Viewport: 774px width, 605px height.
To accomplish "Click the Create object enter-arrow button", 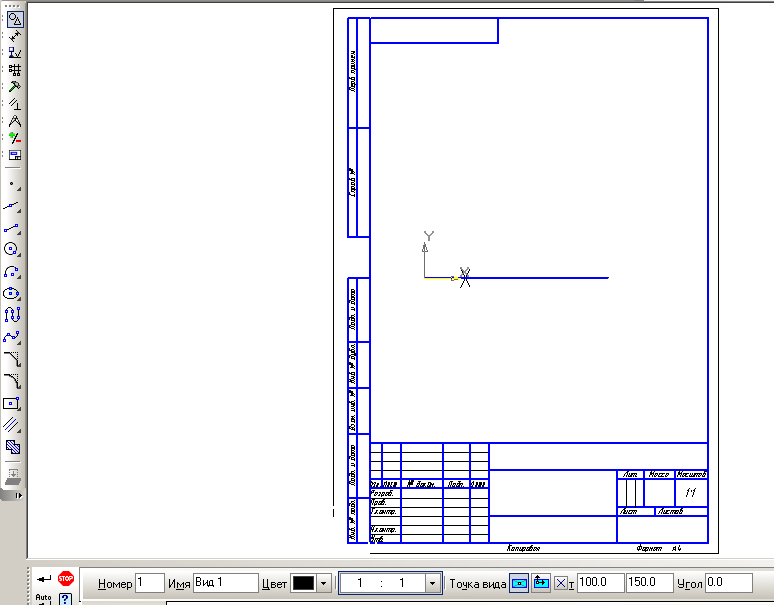I will pos(43,579).
